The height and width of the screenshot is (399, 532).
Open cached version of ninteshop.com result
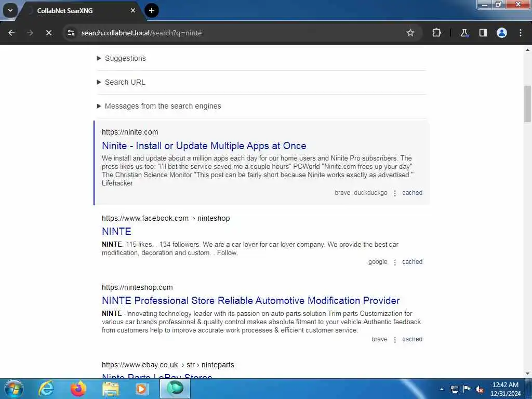(412, 339)
